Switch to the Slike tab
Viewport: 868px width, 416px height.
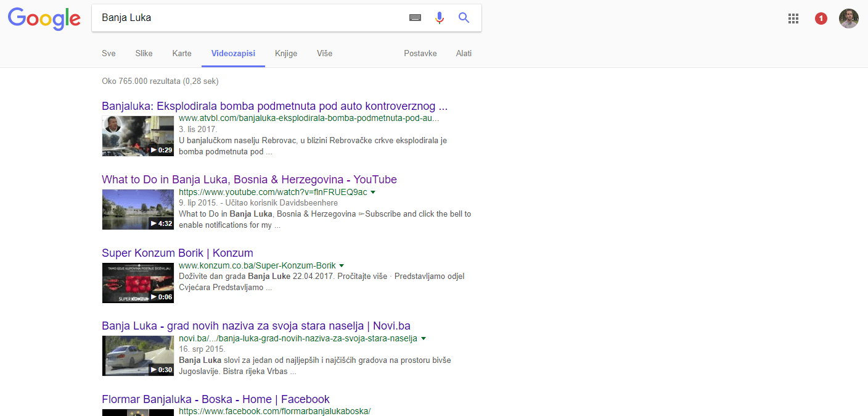[144, 54]
